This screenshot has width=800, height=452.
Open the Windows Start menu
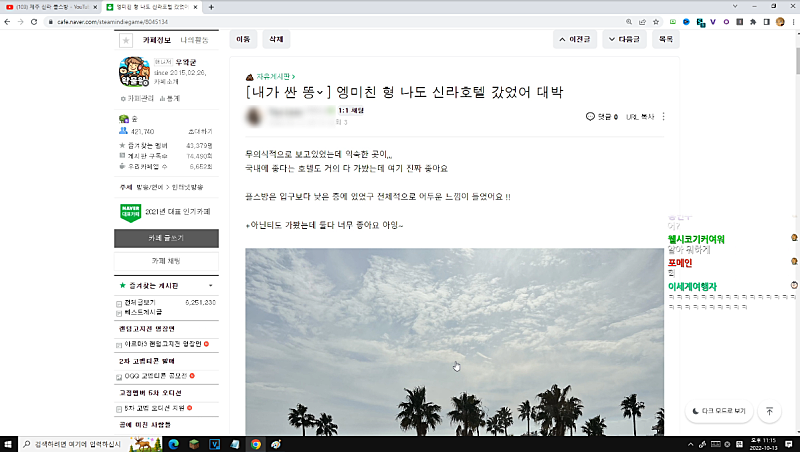pyautogui.click(x=8, y=444)
